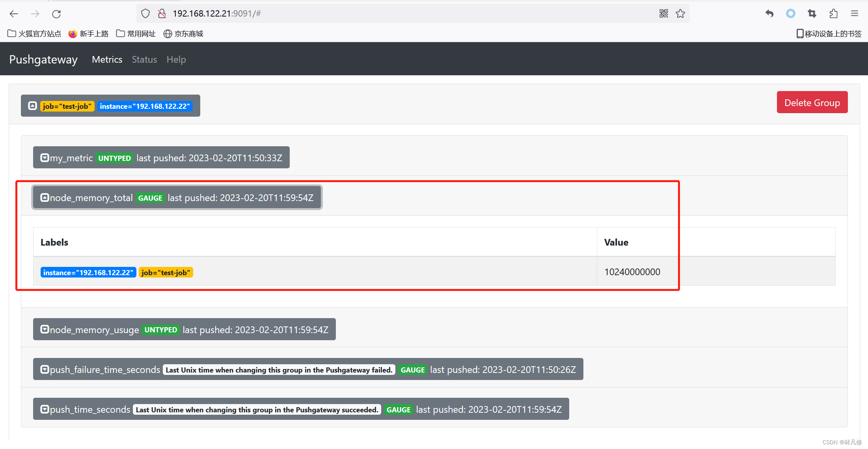868x449 pixels.
Task: Go forward to next page
Action: pos(35,14)
